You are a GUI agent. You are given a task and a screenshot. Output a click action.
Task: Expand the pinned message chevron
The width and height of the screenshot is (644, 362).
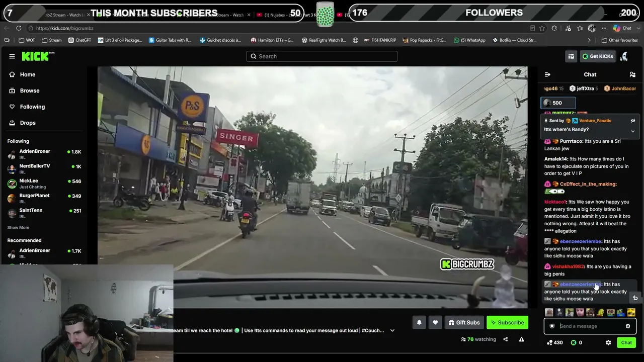pos(633,131)
